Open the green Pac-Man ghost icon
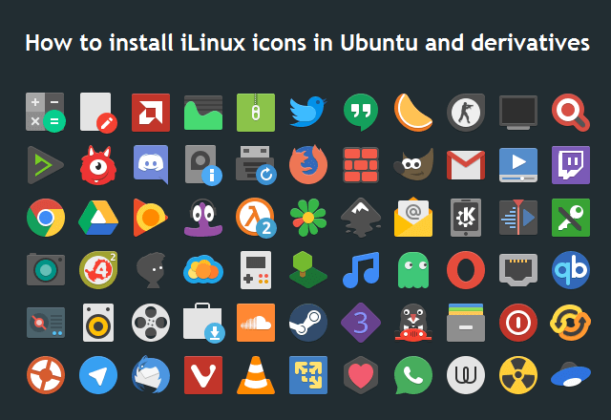 [413, 270]
